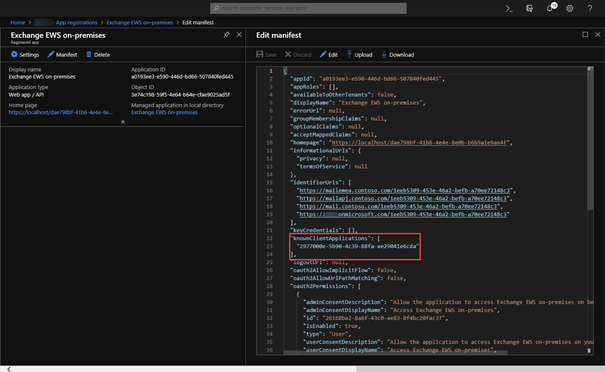This screenshot has width=605, height=372.
Task: Click the Application ID value
Action: [x=182, y=77]
